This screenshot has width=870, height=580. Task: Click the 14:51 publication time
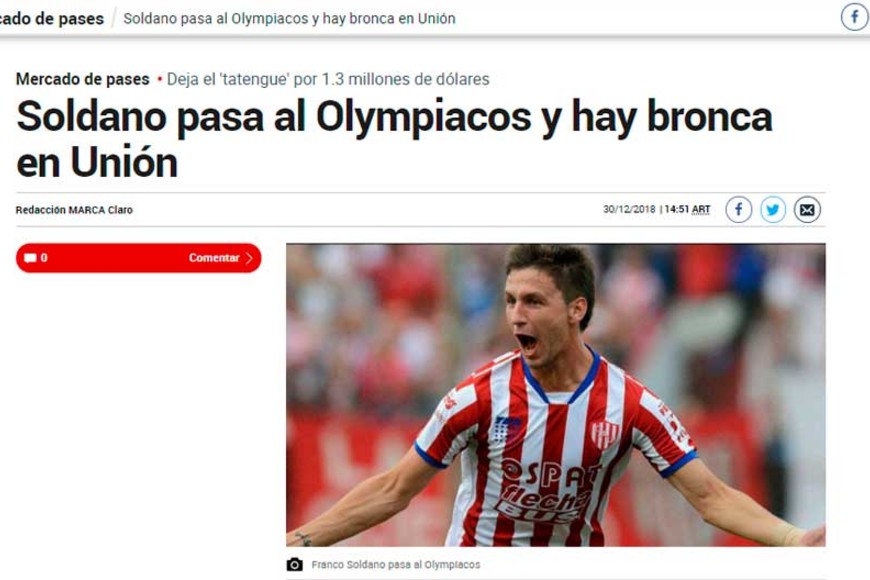(676, 209)
